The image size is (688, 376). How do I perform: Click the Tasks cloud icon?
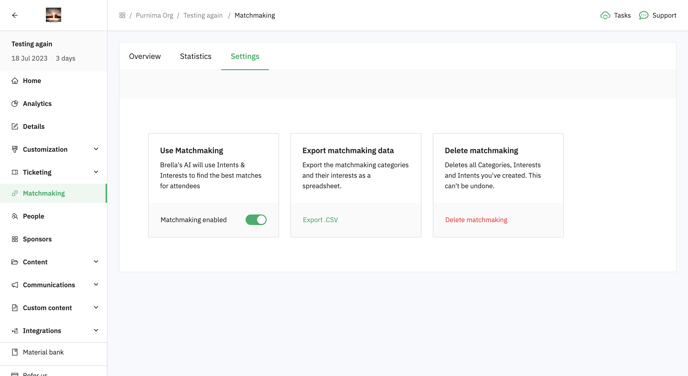(x=605, y=15)
